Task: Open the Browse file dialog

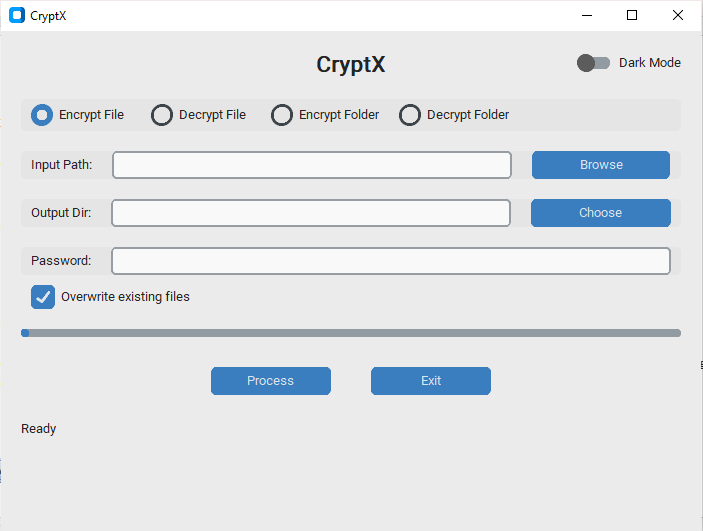Action: [601, 165]
